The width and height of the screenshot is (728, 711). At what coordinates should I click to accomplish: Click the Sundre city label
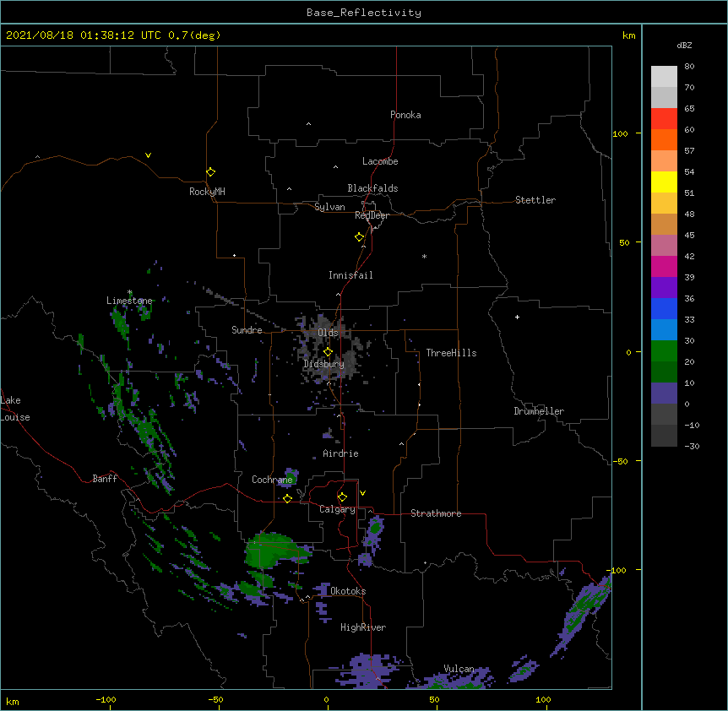point(247,330)
